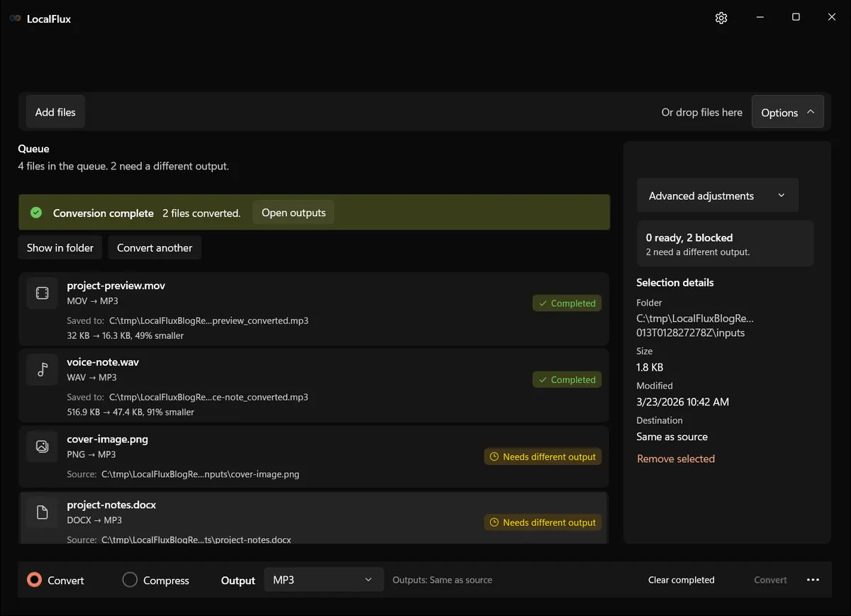The width and height of the screenshot is (851, 616).
Task: Click the '32 KB → 16.3 KB, 49% smaller' text
Action: point(126,335)
